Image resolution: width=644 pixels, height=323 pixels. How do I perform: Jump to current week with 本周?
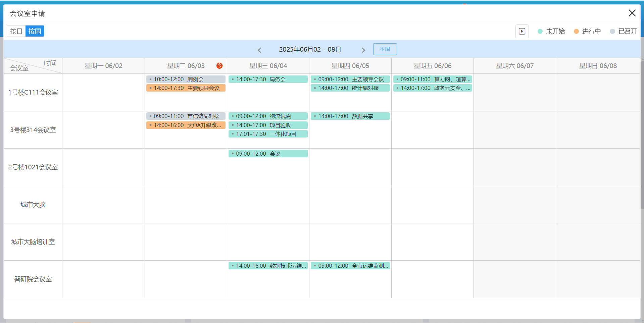[x=385, y=49]
